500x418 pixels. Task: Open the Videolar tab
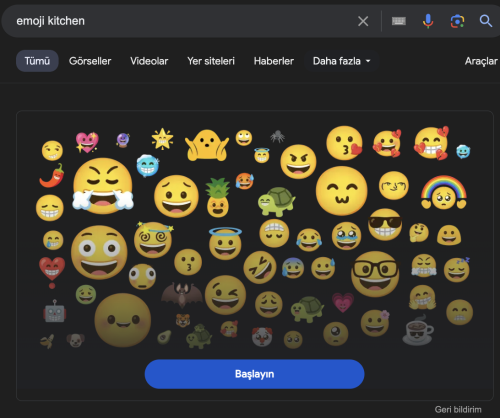pos(149,61)
